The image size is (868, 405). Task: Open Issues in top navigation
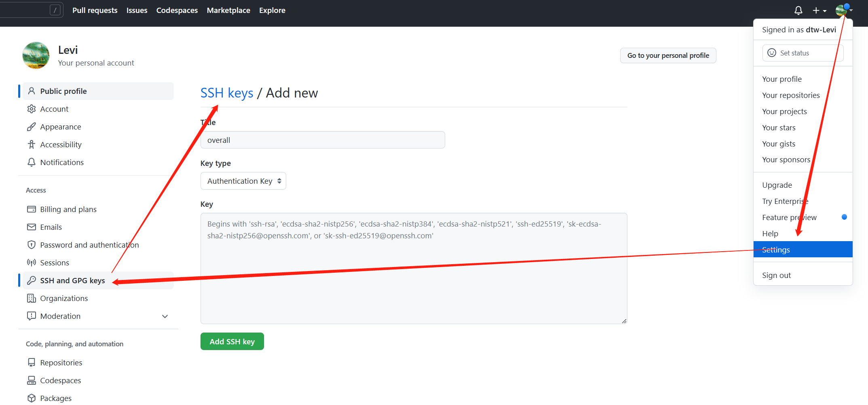137,11
